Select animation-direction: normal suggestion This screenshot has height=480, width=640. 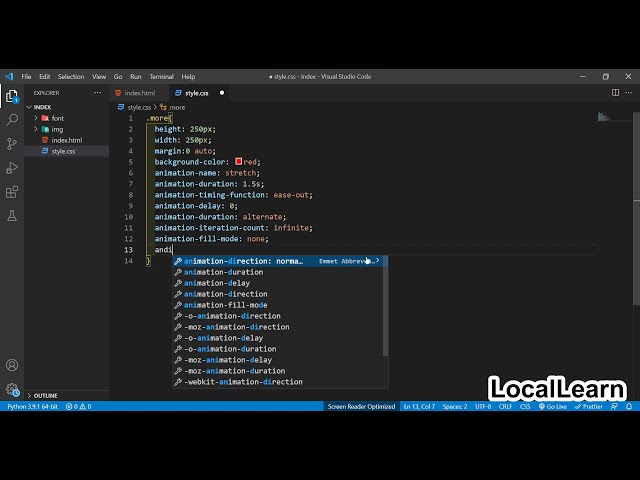[x=278, y=261]
